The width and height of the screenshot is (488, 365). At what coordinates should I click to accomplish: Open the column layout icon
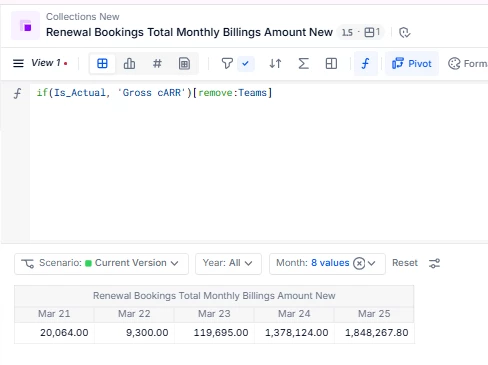point(331,63)
